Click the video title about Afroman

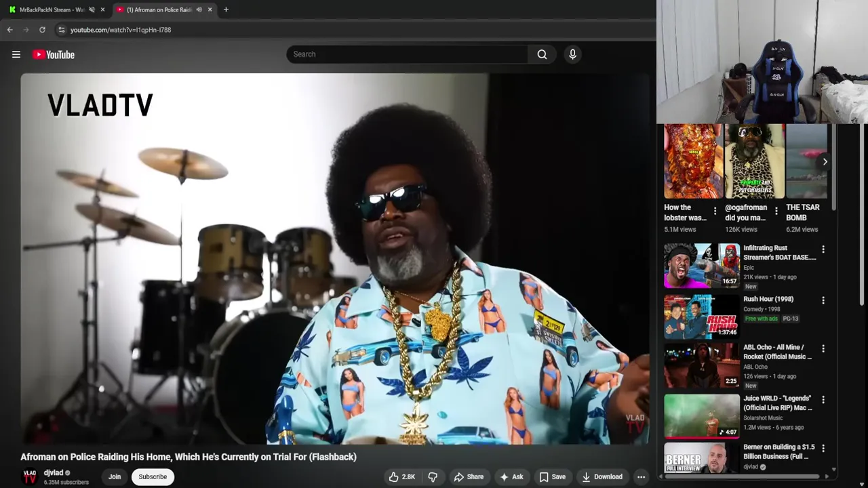189,457
